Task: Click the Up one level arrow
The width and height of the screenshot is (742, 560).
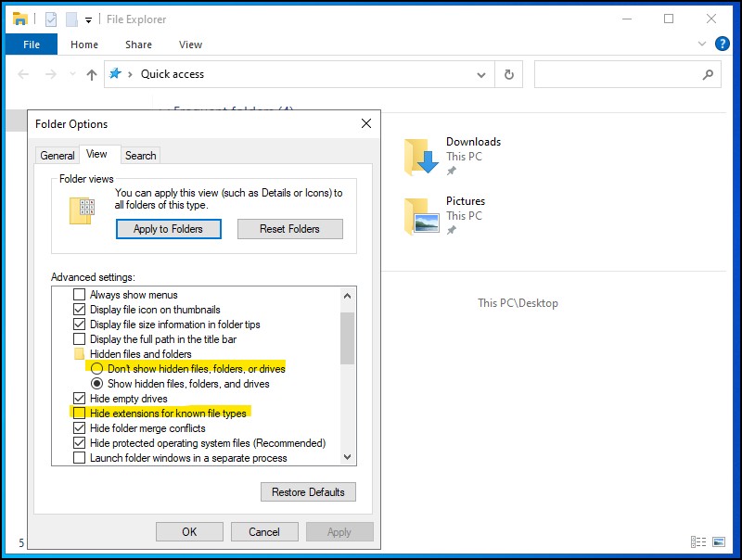Action: click(x=91, y=75)
